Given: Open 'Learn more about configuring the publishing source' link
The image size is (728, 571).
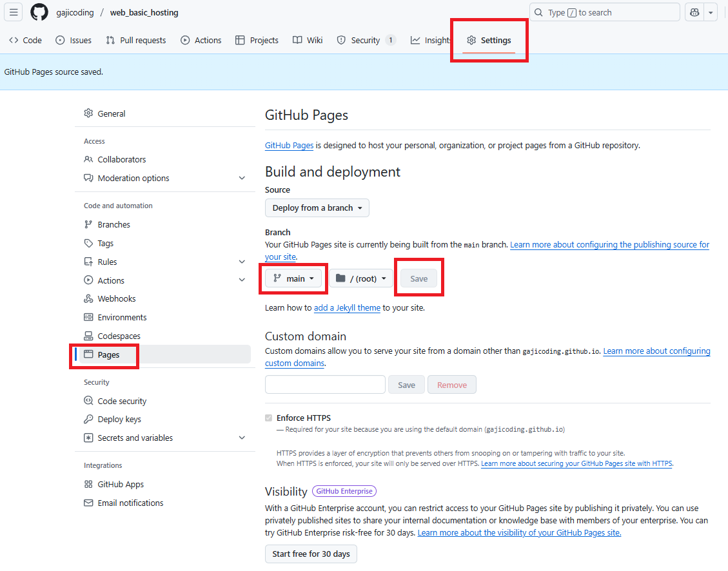Looking at the screenshot, I should (x=609, y=244).
